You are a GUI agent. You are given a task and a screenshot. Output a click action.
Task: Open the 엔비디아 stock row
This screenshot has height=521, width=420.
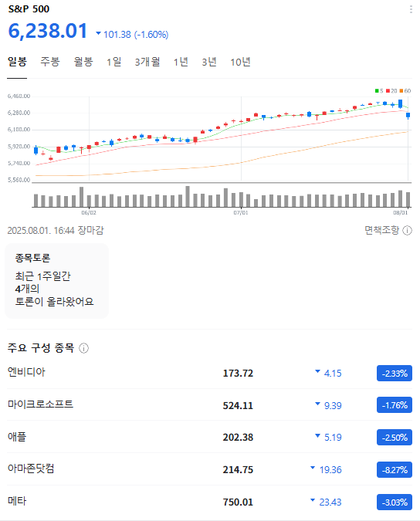(x=210, y=373)
